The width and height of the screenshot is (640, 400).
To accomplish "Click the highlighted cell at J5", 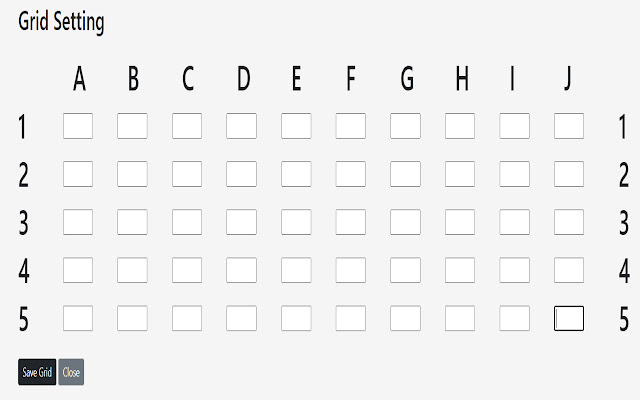I will pos(569,318).
